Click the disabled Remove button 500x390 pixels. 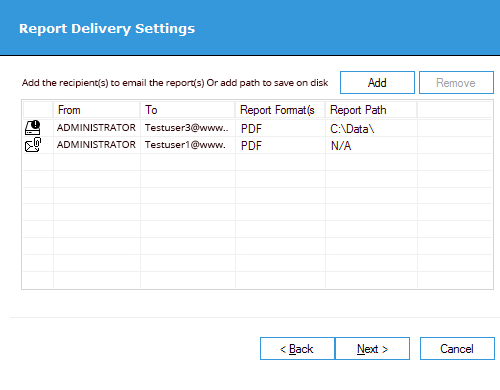[456, 82]
